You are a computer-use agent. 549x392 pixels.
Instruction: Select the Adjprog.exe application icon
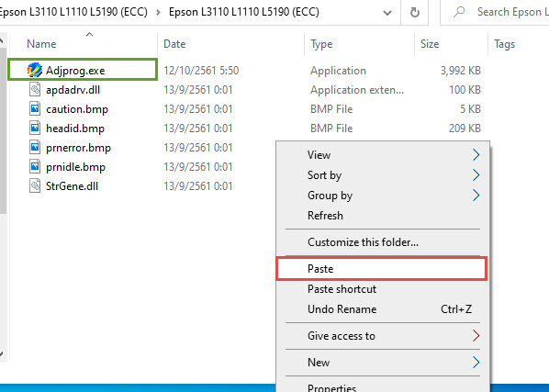[x=35, y=70]
